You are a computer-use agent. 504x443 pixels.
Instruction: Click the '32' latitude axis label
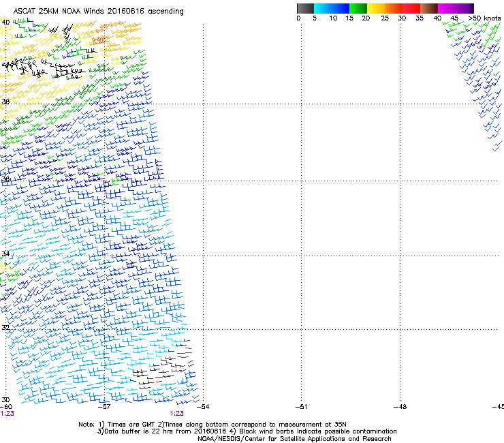pyautogui.click(x=5, y=328)
